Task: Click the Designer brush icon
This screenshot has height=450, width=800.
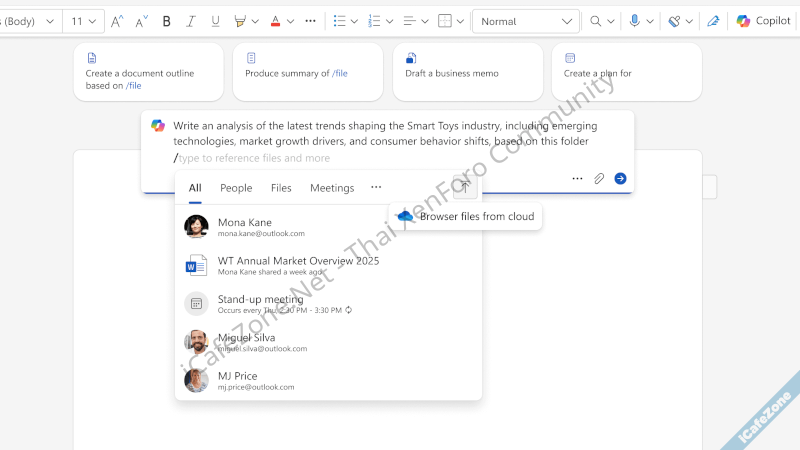Action: click(674, 21)
